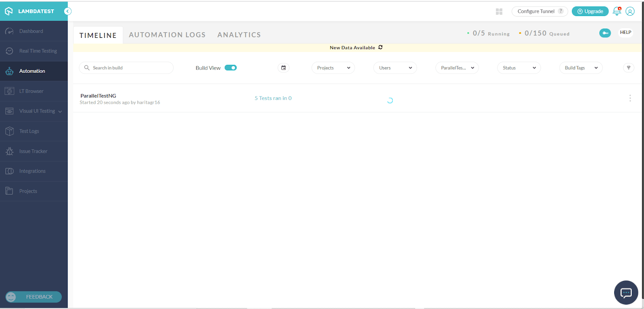Click the Upgrade button

[x=590, y=11]
